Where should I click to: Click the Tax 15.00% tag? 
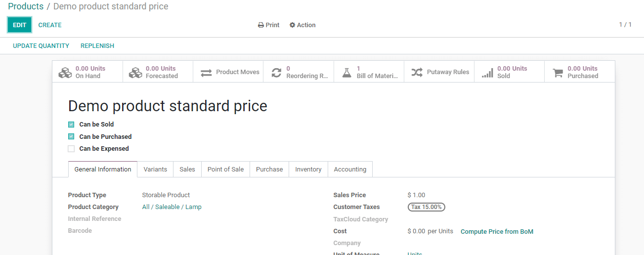coord(427,207)
